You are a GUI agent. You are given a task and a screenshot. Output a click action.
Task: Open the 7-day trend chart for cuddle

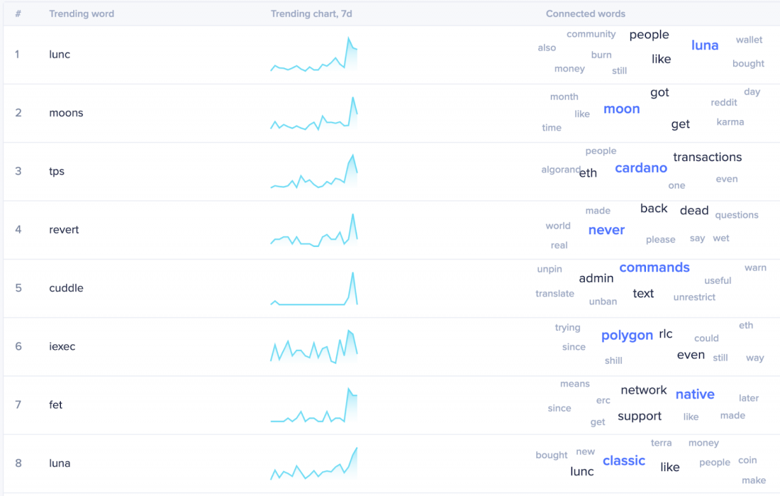click(x=314, y=289)
